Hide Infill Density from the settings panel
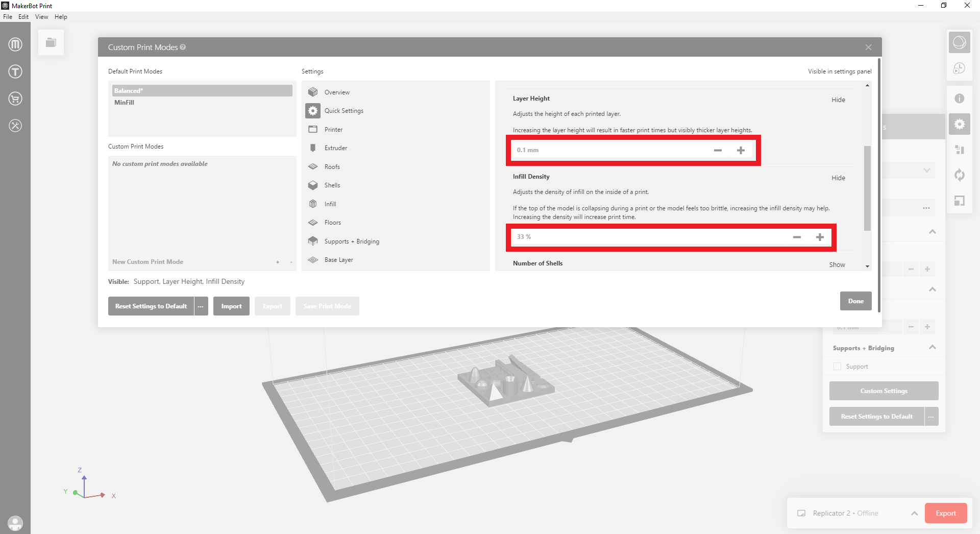Viewport: 980px width, 534px height. click(x=838, y=178)
